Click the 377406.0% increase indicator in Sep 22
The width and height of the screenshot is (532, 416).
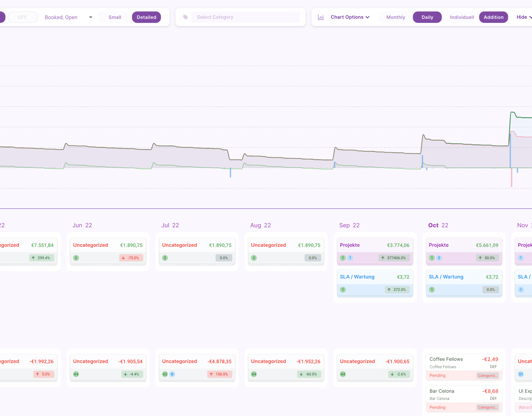pyautogui.click(x=394, y=258)
